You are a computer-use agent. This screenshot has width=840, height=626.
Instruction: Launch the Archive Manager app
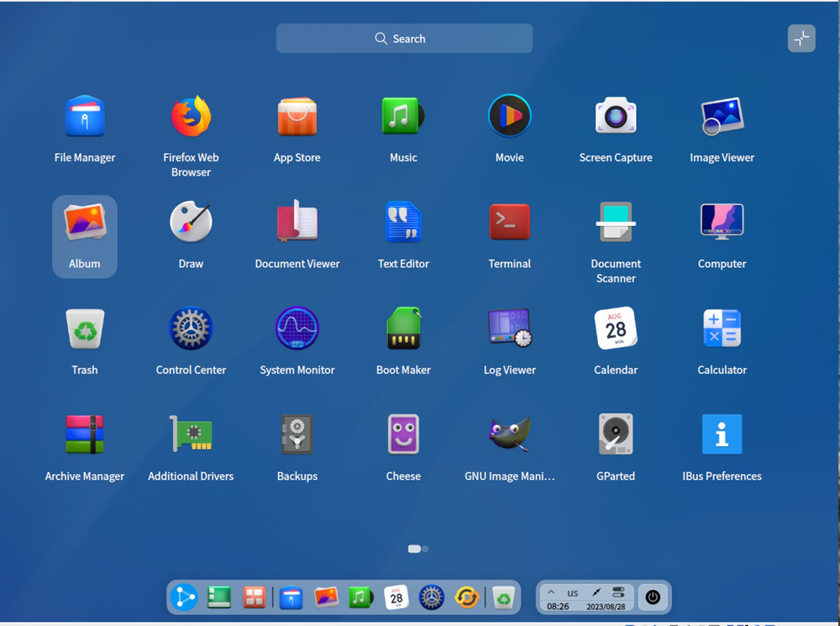tap(85, 435)
